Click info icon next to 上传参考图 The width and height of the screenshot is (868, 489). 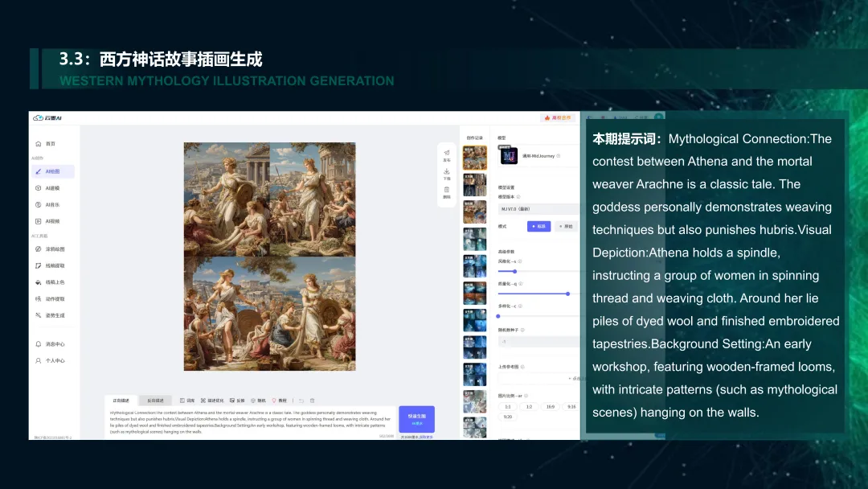[x=522, y=367]
